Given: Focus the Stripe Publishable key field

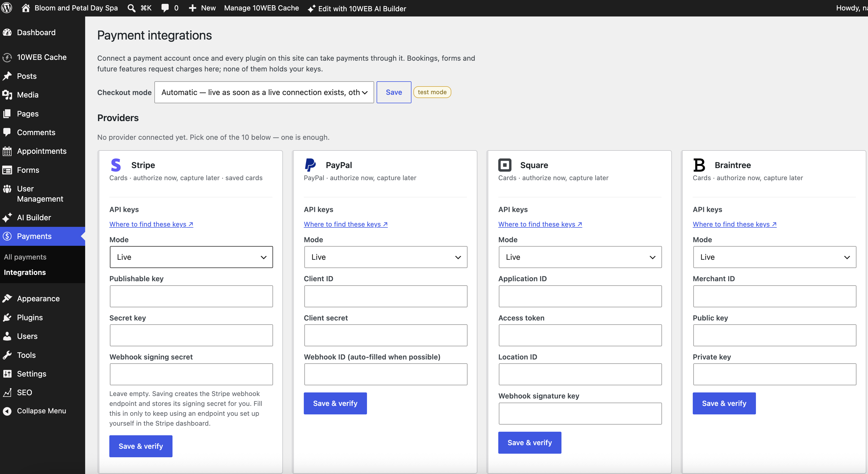Looking at the screenshot, I should pyautogui.click(x=191, y=296).
